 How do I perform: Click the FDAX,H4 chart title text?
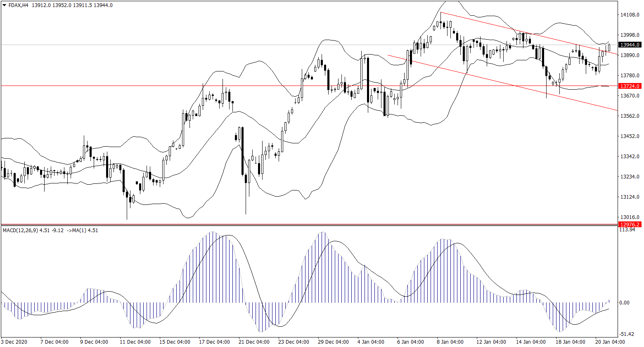(19, 5)
